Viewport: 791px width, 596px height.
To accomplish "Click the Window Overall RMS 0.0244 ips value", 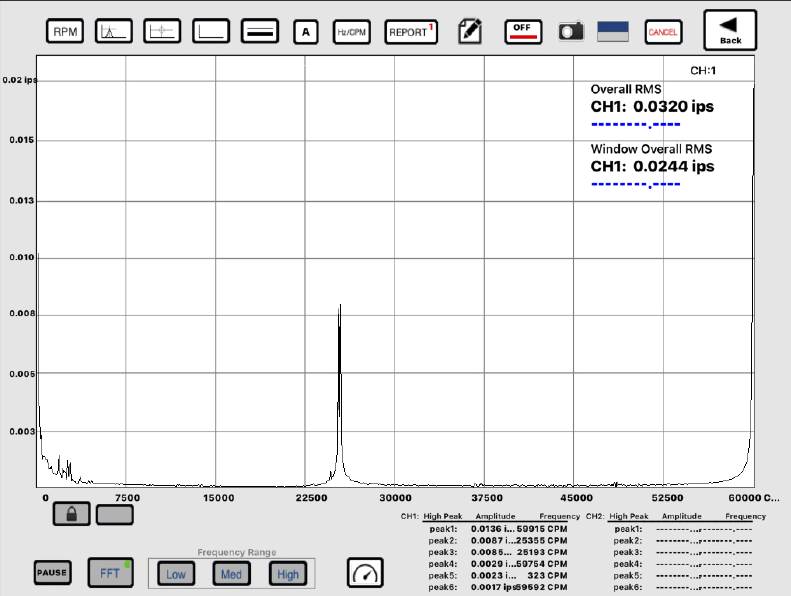I will point(652,166).
